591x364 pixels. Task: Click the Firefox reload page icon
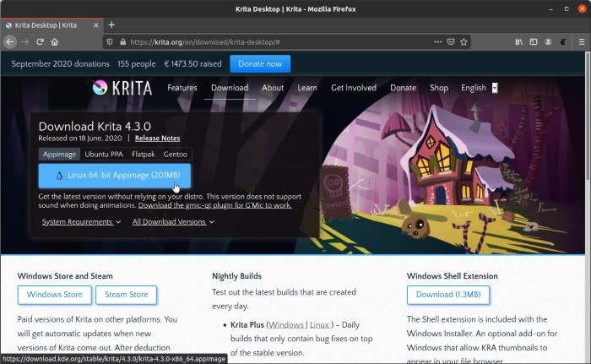tap(40, 41)
